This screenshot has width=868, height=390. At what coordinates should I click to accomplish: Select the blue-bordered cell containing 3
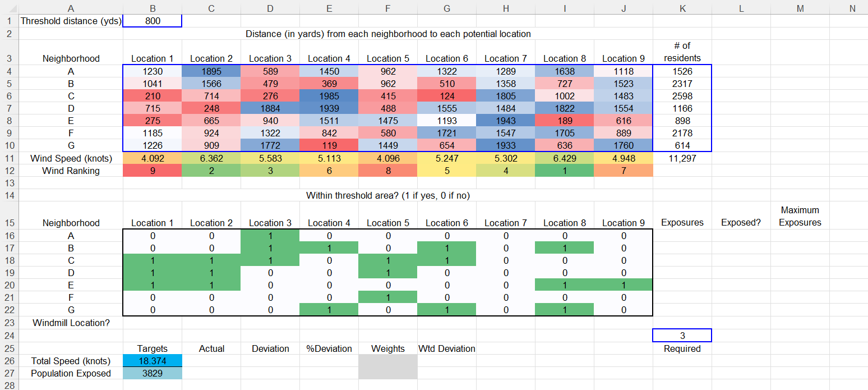tap(682, 336)
